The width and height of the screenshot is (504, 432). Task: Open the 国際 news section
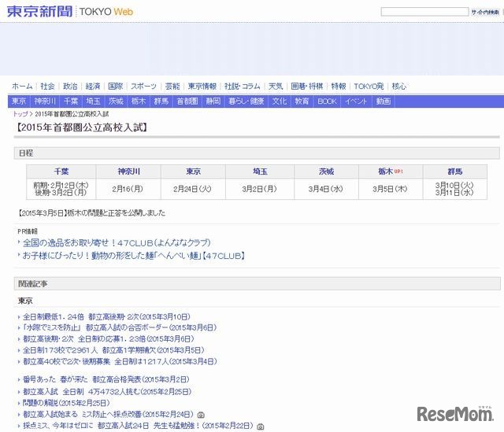pyautogui.click(x=115, y=86)
